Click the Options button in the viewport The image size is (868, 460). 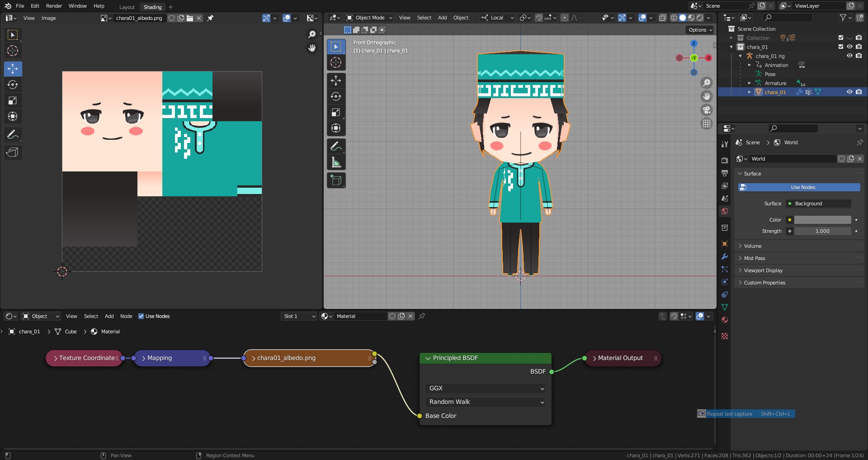(700, 30)
